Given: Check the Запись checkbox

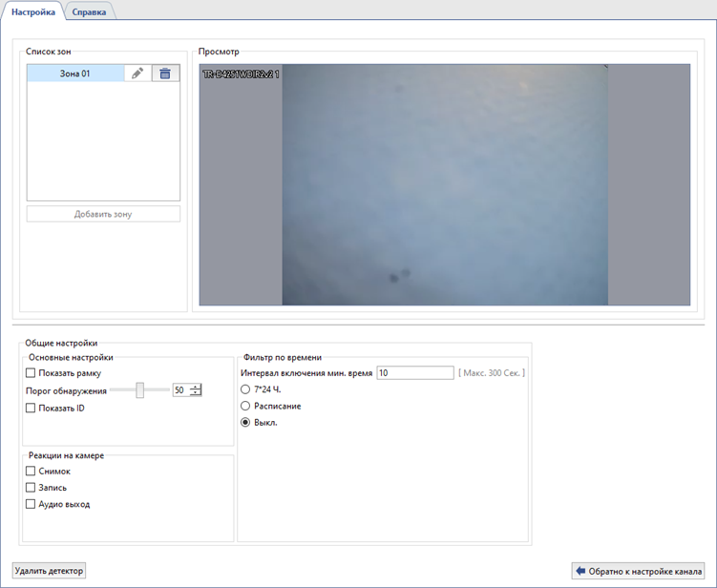Looking at the screenshot, I should point(32,488).
